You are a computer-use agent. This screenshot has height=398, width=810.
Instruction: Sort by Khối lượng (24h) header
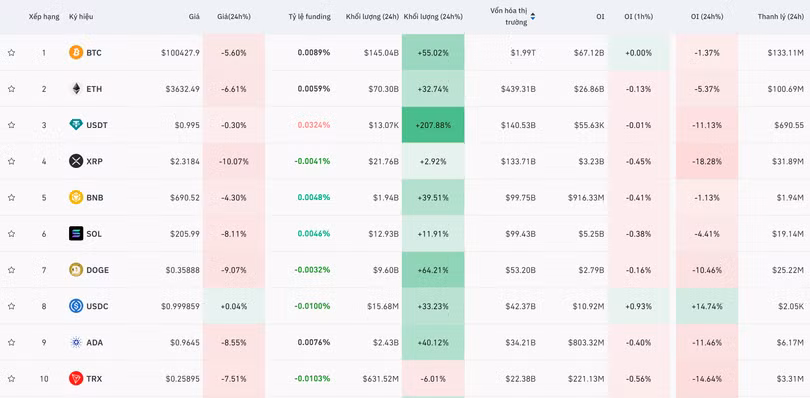372,17
